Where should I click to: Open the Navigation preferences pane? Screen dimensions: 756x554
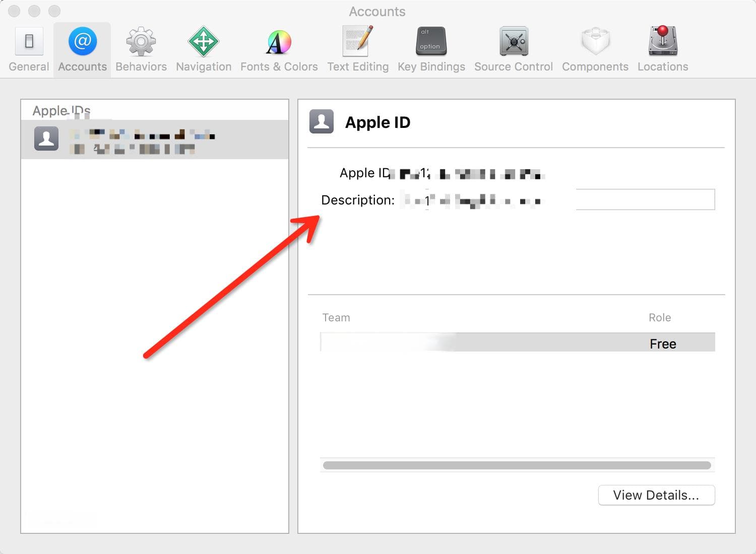pyautogui.click(x=204, y=49)
